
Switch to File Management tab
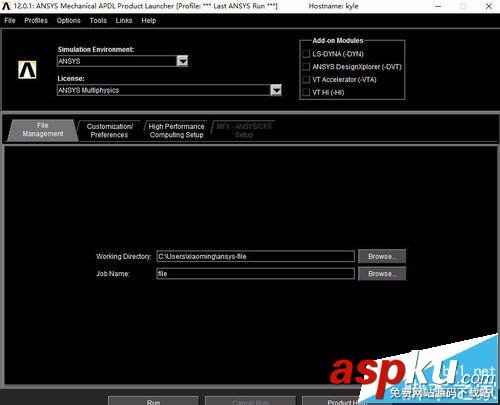[x=43, y=130]
